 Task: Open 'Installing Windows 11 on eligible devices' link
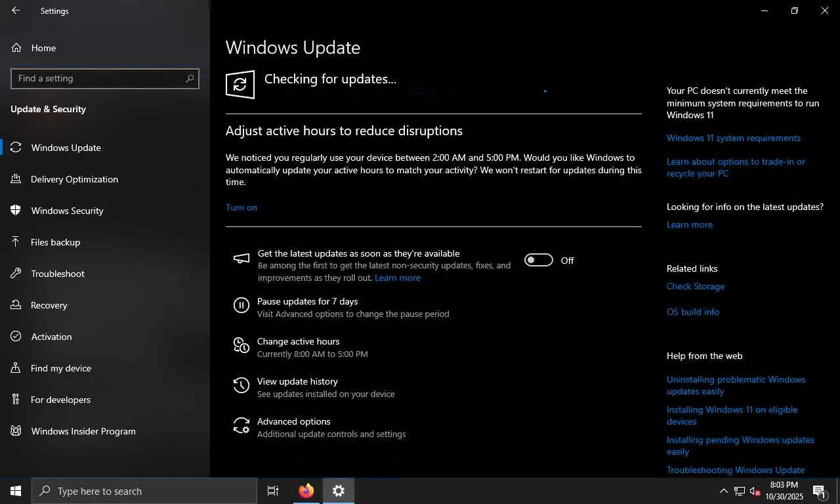(732, 415)
